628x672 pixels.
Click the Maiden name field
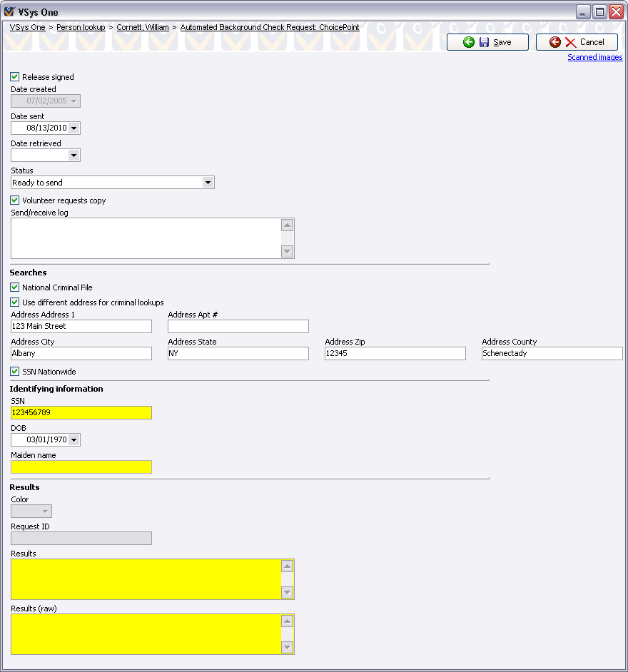[81, 467]
